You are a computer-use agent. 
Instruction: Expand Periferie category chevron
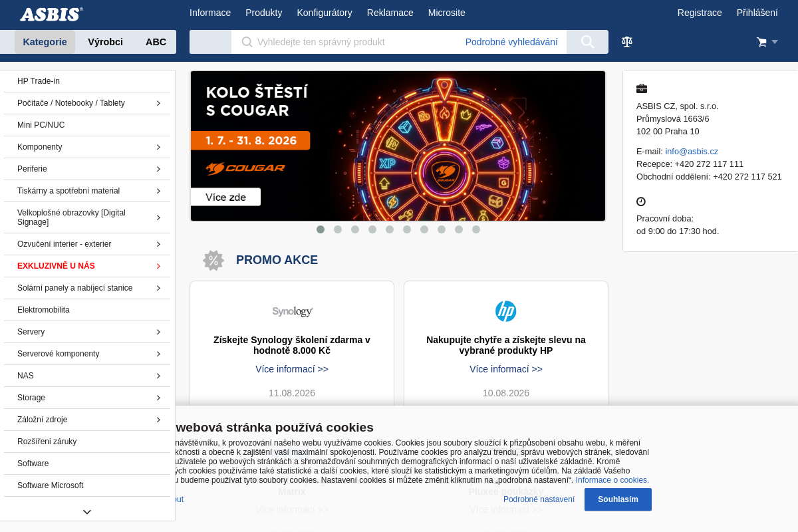point(158,169)
